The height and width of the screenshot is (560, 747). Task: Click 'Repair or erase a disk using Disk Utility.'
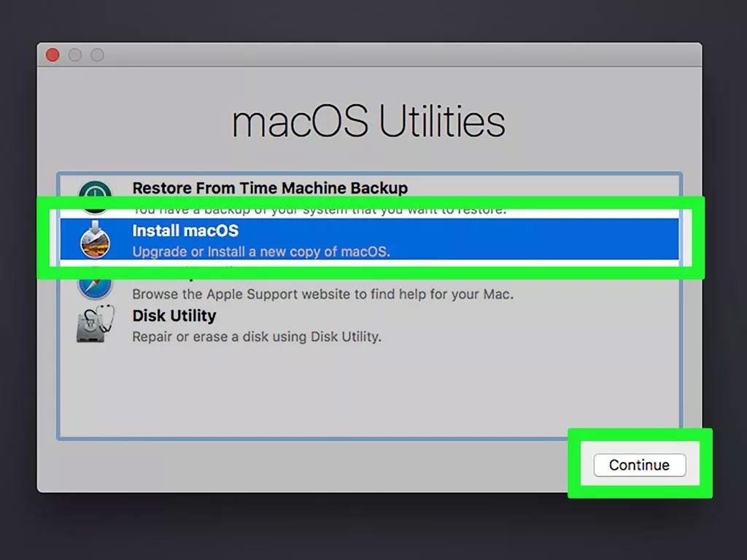[257, 337]
